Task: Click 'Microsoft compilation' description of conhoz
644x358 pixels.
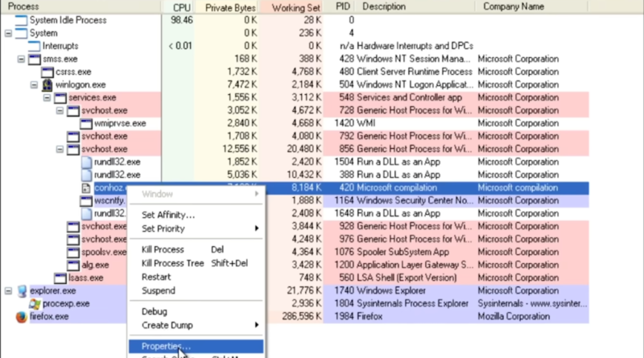Action: pyautogui.click(x=397, y=188)
